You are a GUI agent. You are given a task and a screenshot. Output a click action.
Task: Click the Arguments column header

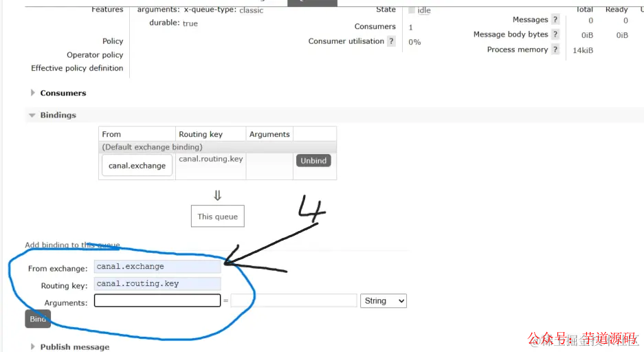click(x=269, y=134)
